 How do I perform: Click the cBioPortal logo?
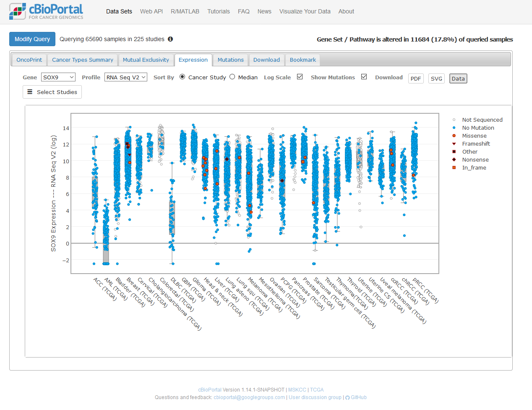[46, 11]
